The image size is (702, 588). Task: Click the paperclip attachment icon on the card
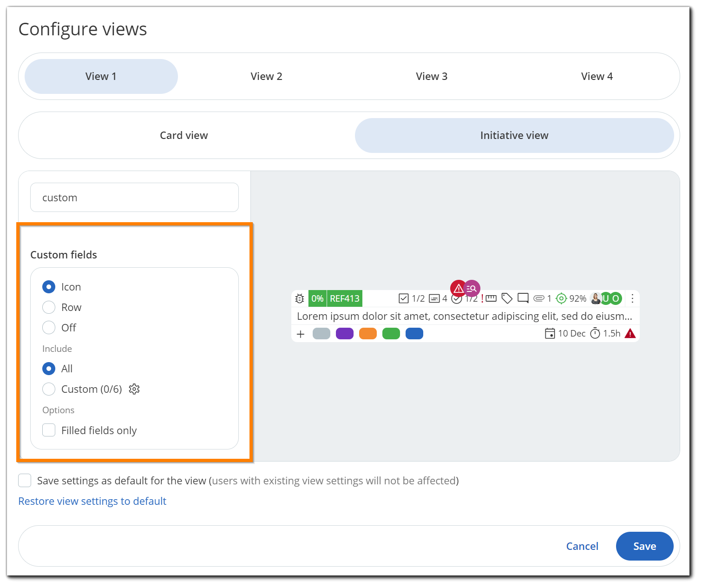coord(538,298)
